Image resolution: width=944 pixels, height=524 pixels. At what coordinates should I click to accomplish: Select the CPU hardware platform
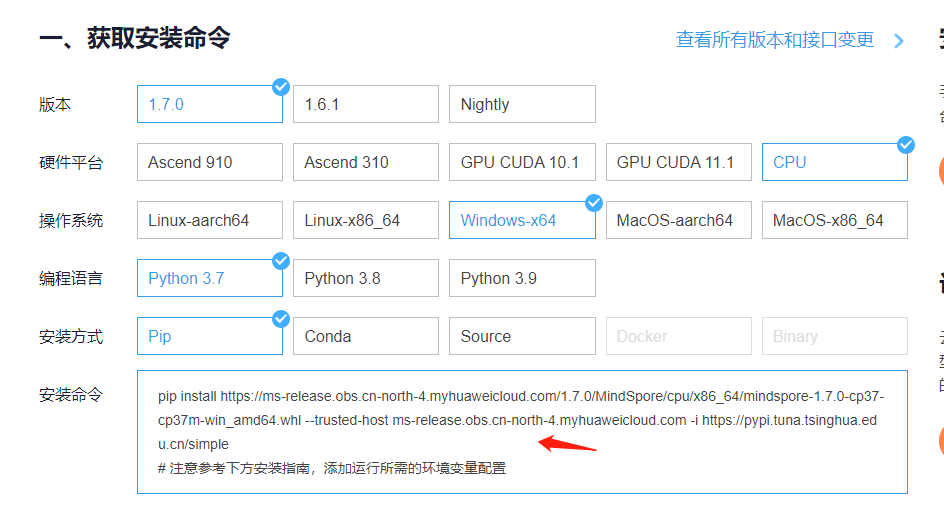(x=834, y=162)
